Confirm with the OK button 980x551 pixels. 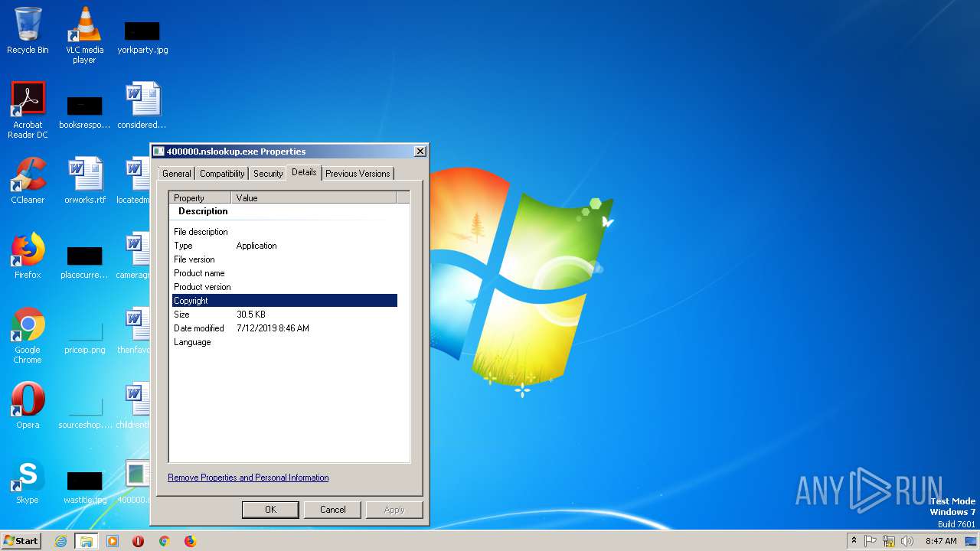[270, 510]
